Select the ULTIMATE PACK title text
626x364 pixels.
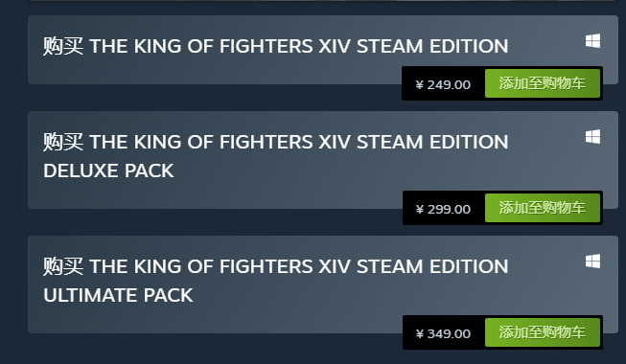[118, 295]
